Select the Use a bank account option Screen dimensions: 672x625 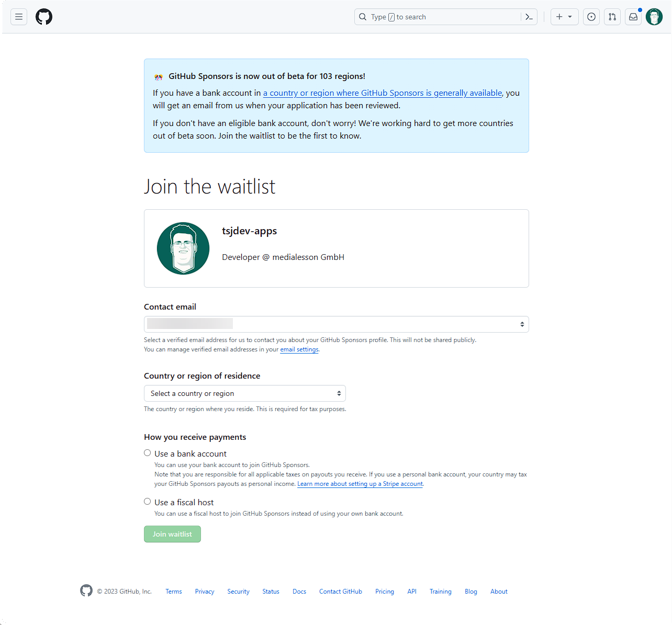click(x=148, y=453)
